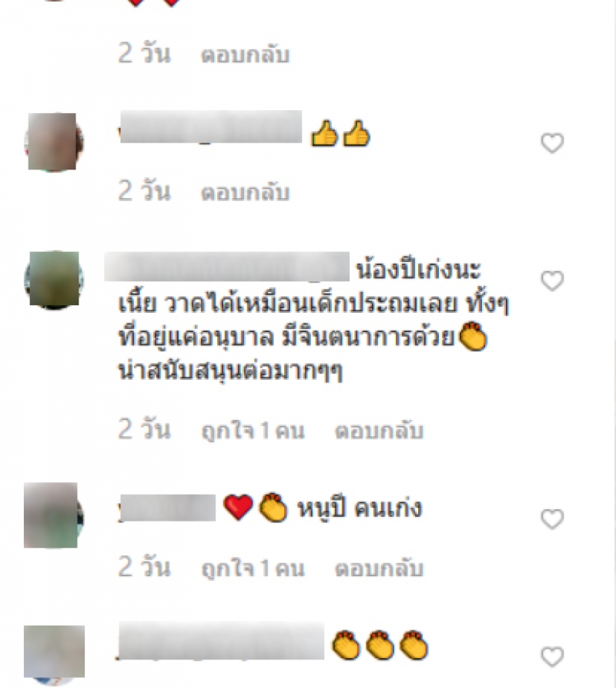The height and width of the screenshot is (688, 616).
Task: Open blurred username before น้องปีเก่งนะ text
Action: tap(226, 267)
